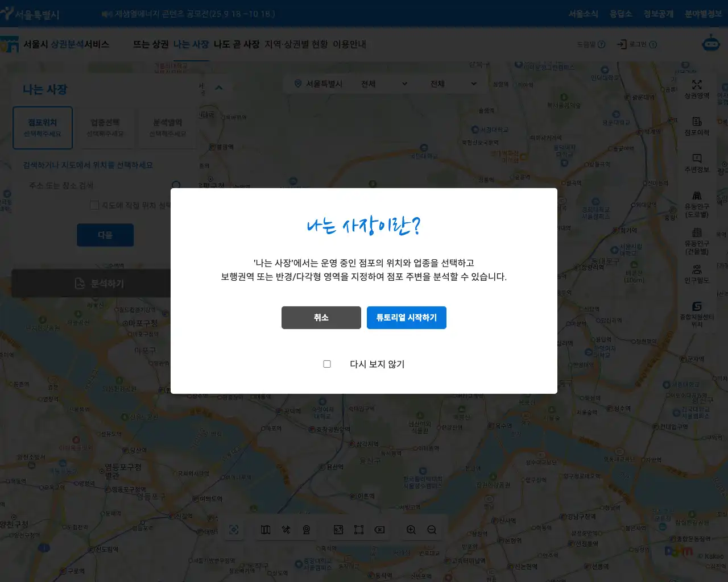
Task: Zoom out using the magnifier minus icon
Action: (x=432, y=530)
